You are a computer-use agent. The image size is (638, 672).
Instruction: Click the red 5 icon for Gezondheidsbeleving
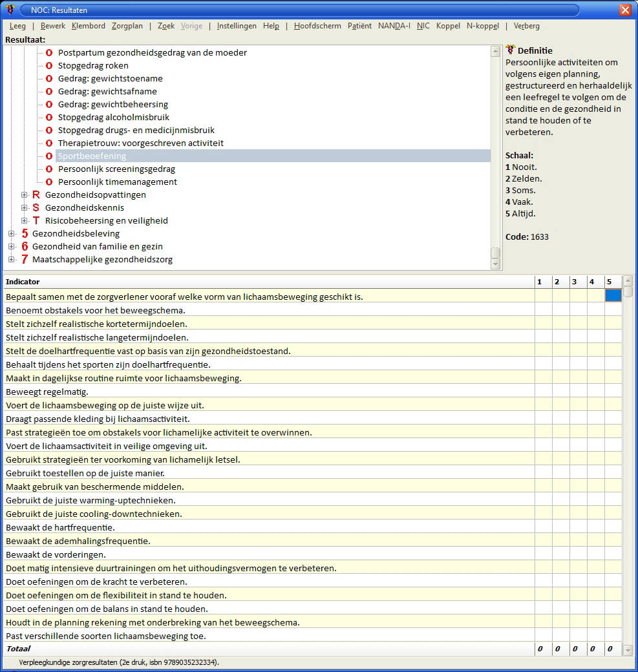(x=25, y=233)
